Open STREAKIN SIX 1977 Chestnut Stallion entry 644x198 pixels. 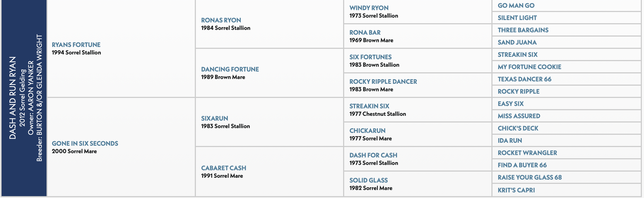click(x=369, y=106)
